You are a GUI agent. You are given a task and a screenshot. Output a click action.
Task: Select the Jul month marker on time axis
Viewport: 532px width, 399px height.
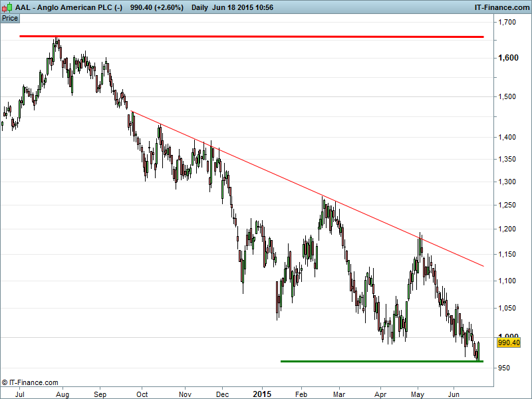(20, 393)
